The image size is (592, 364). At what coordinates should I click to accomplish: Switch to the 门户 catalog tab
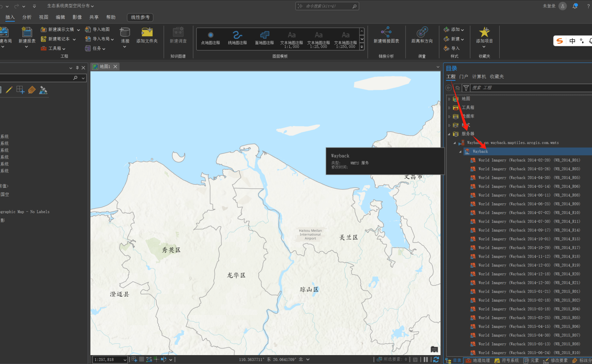coord(464,77)
